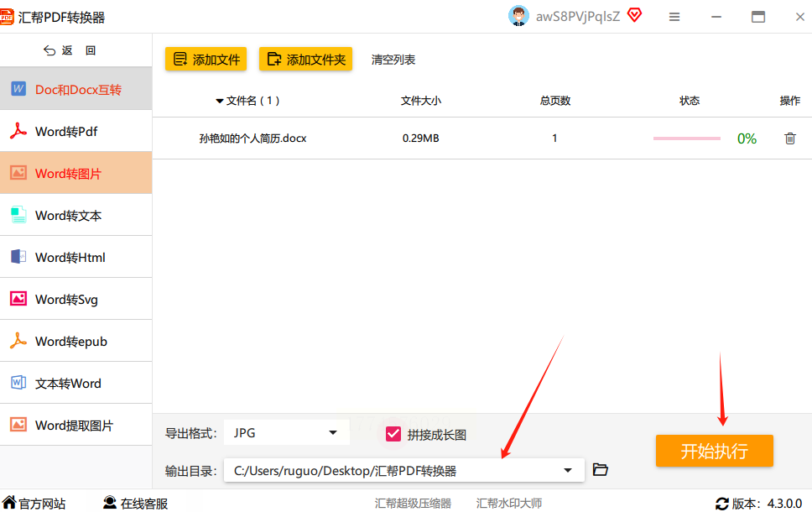Click 清空列表 to clear files

[x=393, y=60]
